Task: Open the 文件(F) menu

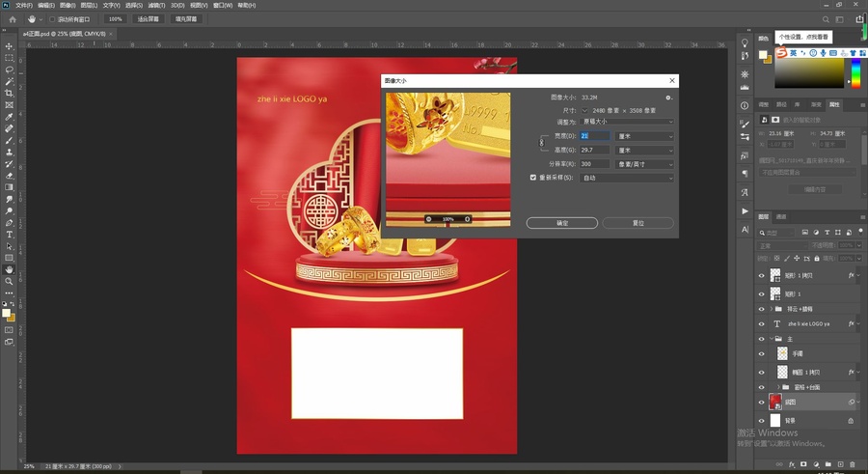Action: point(24,5)
